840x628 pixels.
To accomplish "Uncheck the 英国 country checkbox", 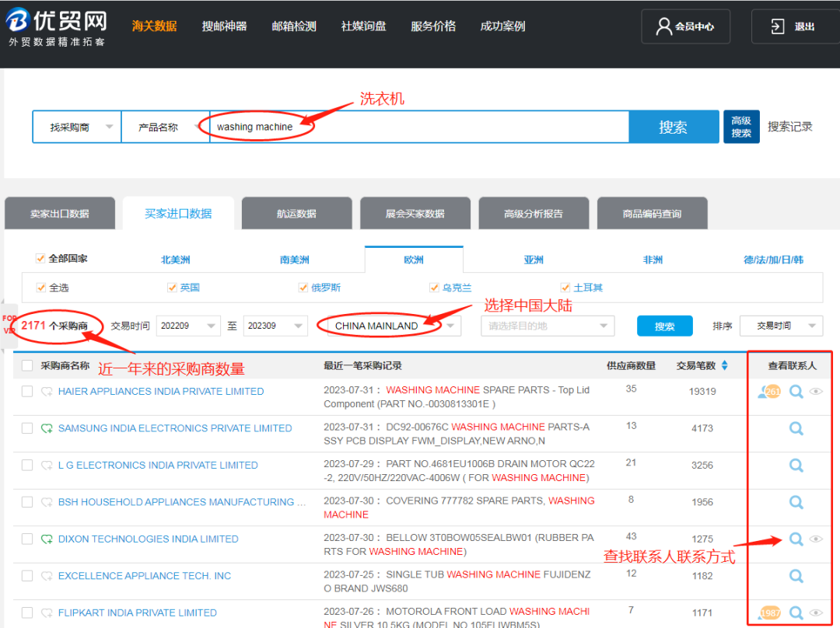I will (173, 288).
